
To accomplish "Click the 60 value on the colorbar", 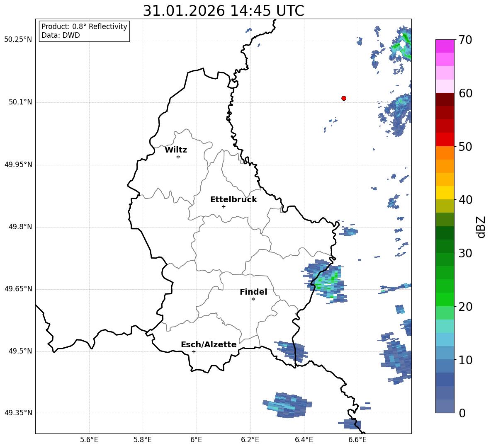I will click(x=465, y=93).
